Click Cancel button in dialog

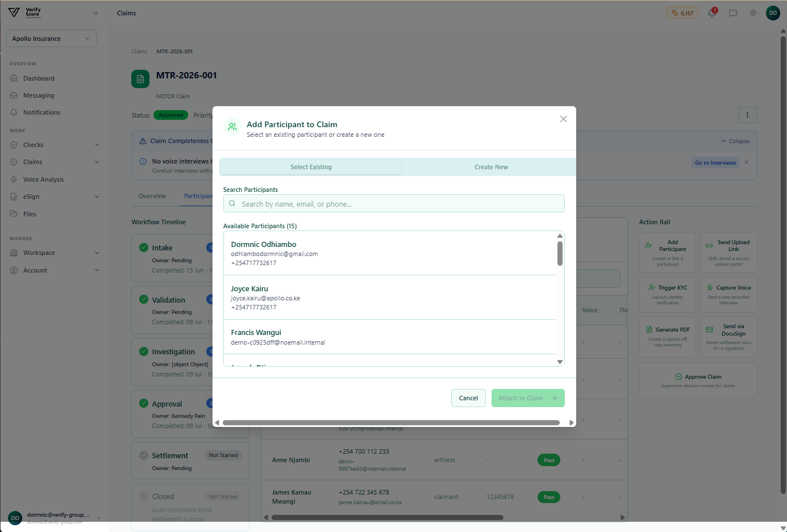click(x=468, y=398)
